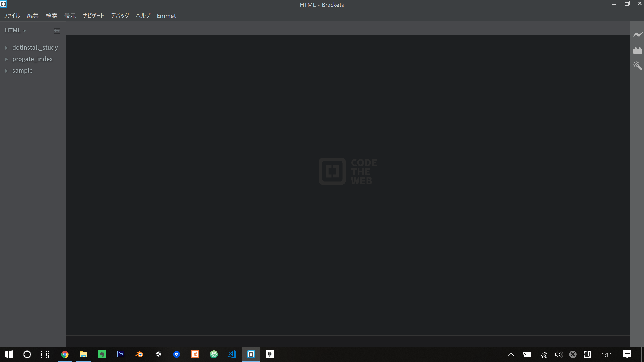The image size is (644, 362).
Task: Open the blue map pin app on taskbar
Action: coord(177,354)
